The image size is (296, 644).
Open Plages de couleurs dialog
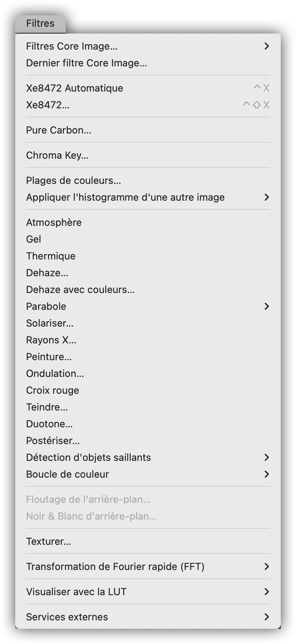(x=74, y=180)
